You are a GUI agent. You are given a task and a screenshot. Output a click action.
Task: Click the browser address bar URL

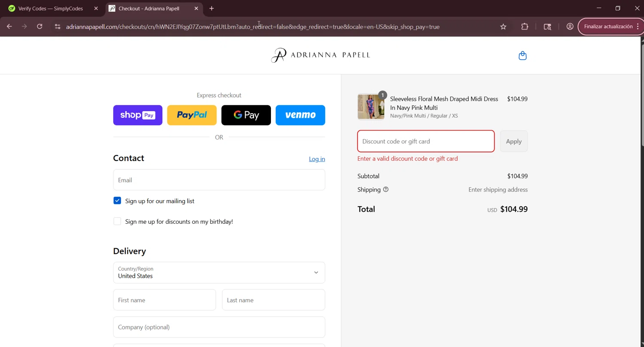(252, 27)
